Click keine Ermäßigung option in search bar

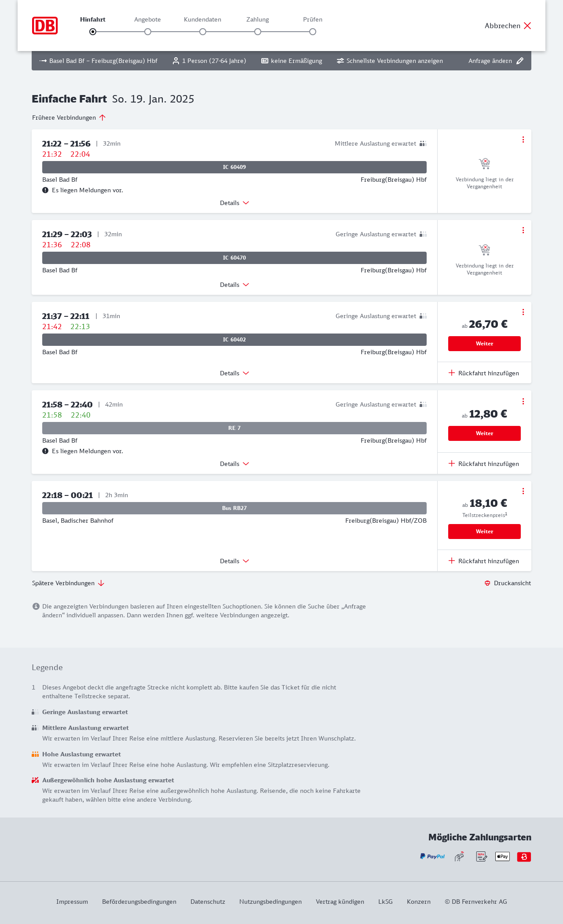[x=292, y=61]
